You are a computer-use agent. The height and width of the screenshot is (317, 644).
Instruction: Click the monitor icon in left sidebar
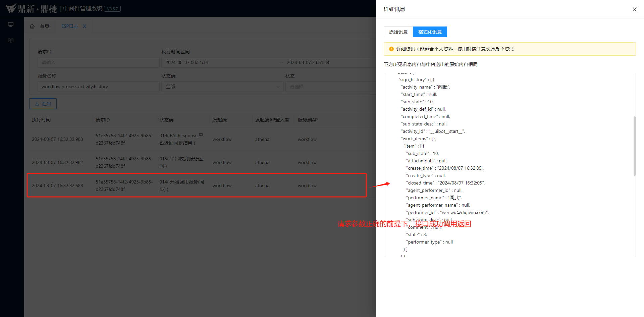[x=11, y=24]
